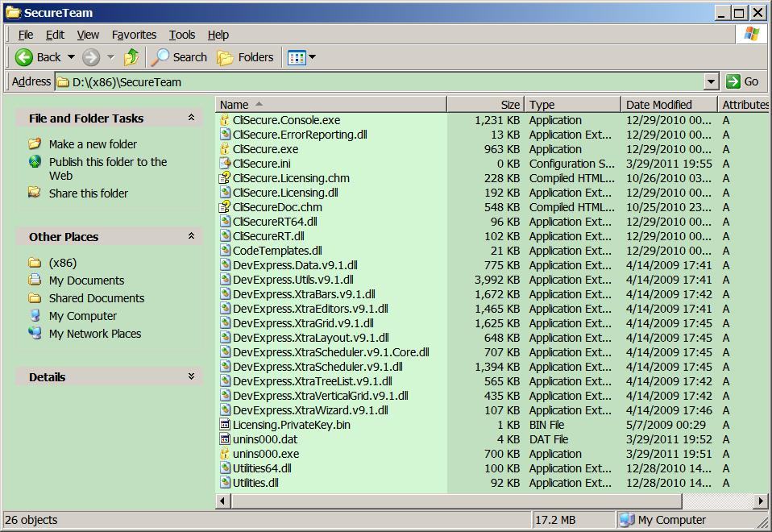Open the (x86) folder link
This screenshot has height=532, width=772.
(x=63, y=263)
